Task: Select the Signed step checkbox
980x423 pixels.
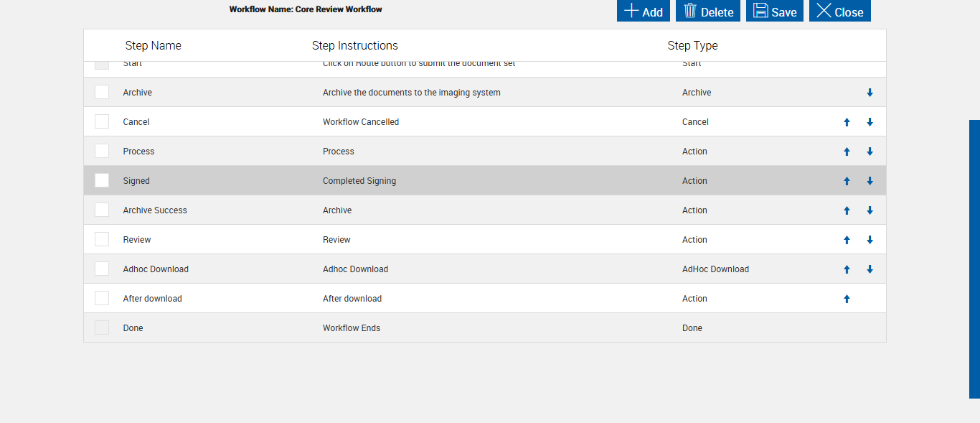Action: 102,180
